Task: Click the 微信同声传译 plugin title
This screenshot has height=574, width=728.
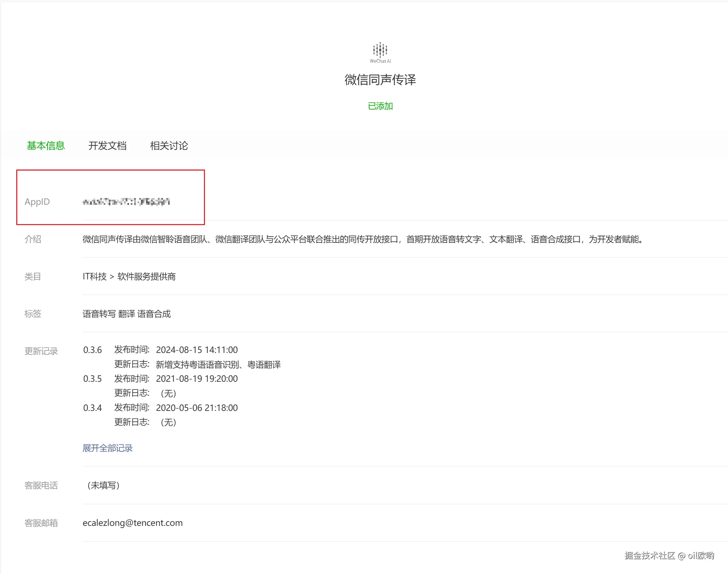Action: (380, 80)
